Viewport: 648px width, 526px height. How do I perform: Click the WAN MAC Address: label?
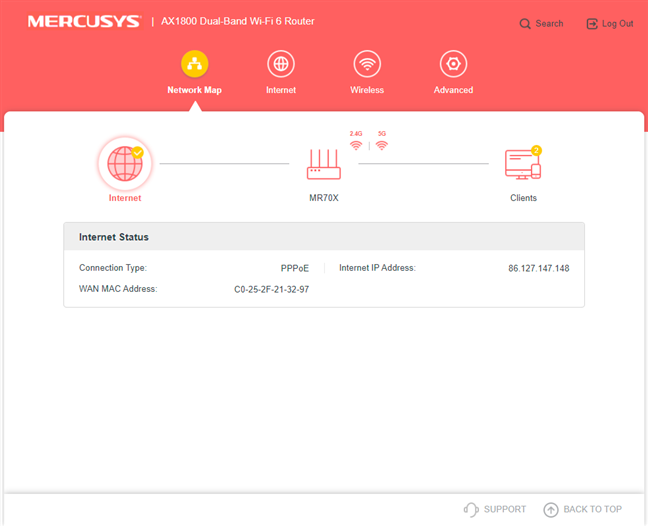[118, 289]
